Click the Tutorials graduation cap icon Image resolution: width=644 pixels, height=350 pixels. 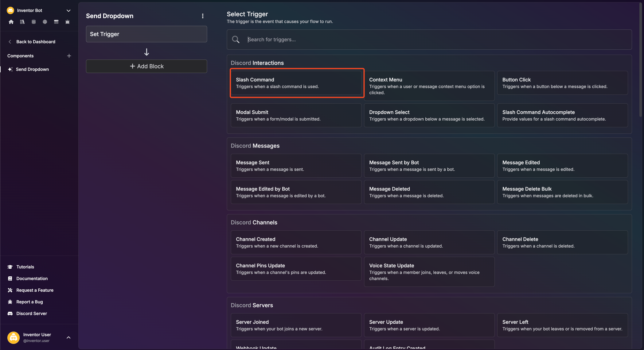(x=10, y=267)
